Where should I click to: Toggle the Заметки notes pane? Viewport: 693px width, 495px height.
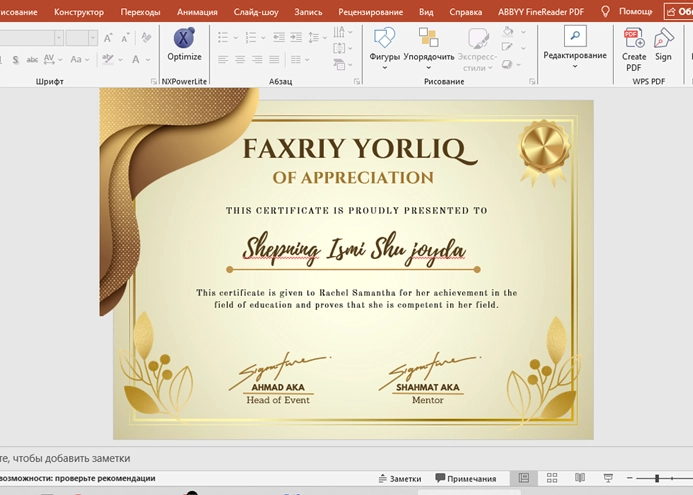[x=400, y=479]
